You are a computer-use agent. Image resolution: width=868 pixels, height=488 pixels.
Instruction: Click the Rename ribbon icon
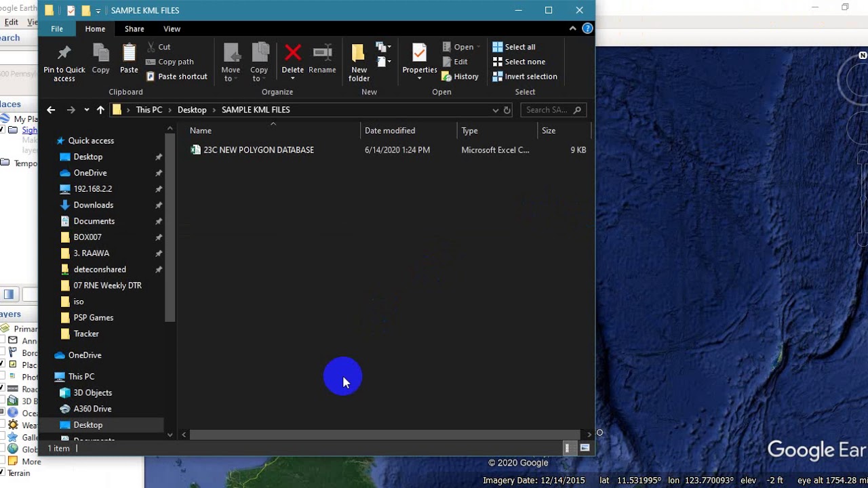point(322,53)
